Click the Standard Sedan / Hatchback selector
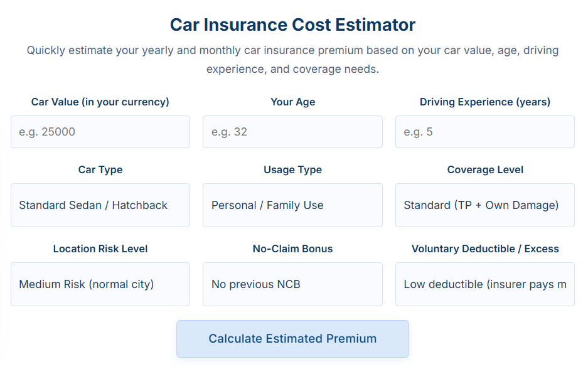The width and height of the screenshot is (588, 369). tap(100, 205)
